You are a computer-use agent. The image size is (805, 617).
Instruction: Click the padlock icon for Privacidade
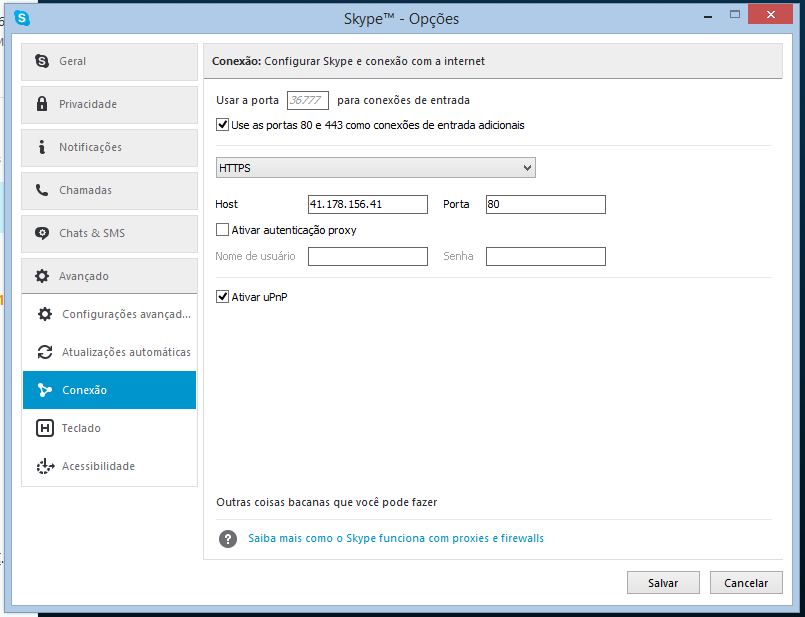coord(42,104)
